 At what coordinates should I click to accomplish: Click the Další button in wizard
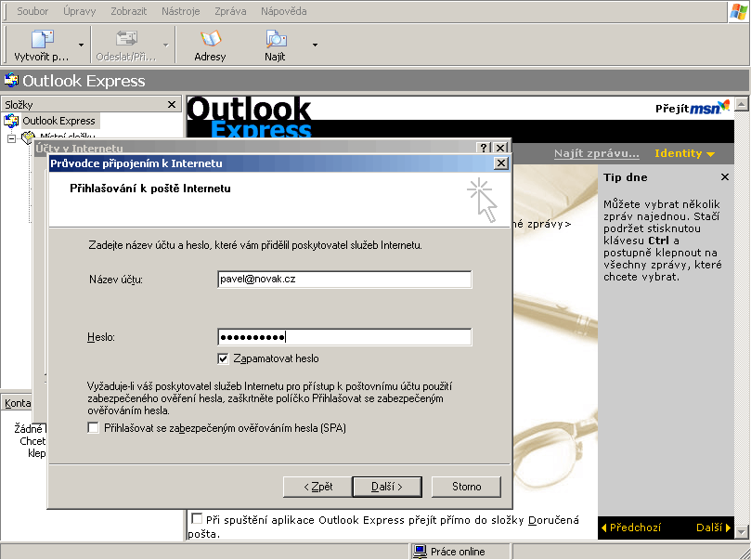tap(387, 487)
